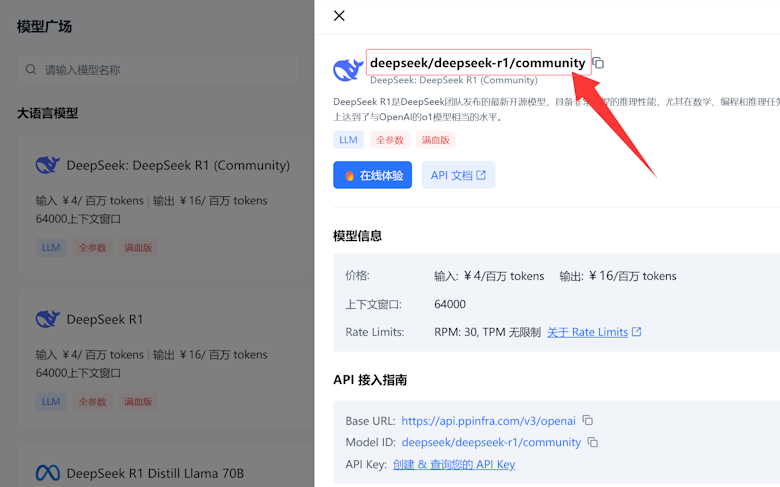Click the DeepSeek whale logo in detail panel

pyautogui.click(x=348, y=70)
